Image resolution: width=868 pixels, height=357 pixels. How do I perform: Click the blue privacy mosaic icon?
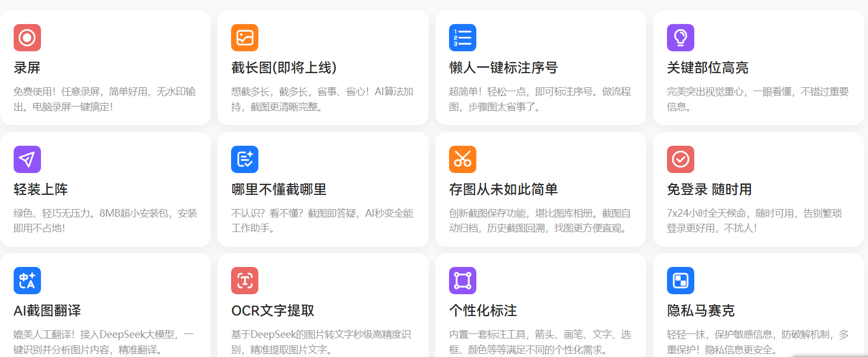[x=680, y=281]
